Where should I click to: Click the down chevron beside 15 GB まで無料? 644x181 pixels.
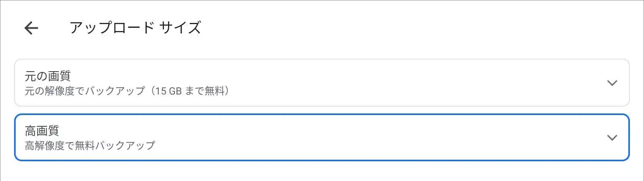pos(612,83)
